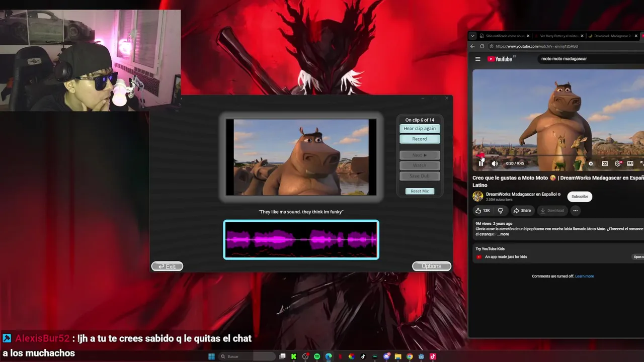Open the black TikTok taskbar icon
Viewport: 644px width, 362px height.
(363, 356)
